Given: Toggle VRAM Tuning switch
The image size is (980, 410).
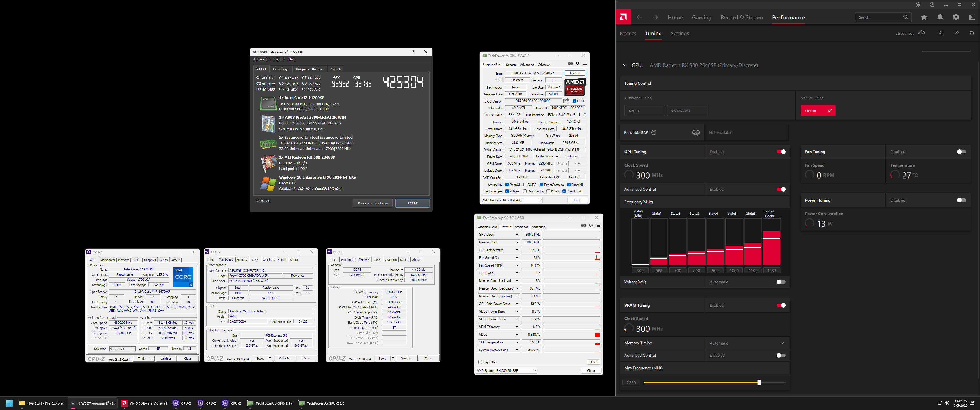Looking at the screenshot, I should click(x=781, y=306).
